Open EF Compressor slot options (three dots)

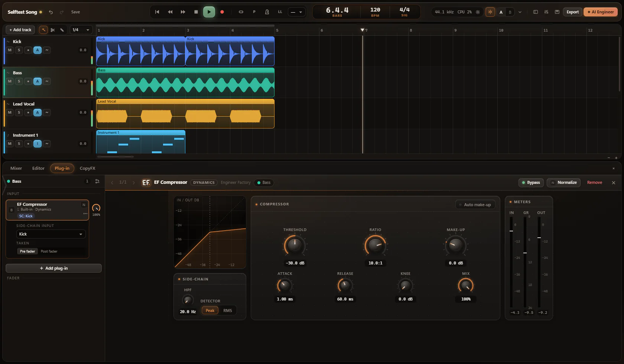(85, 214)
